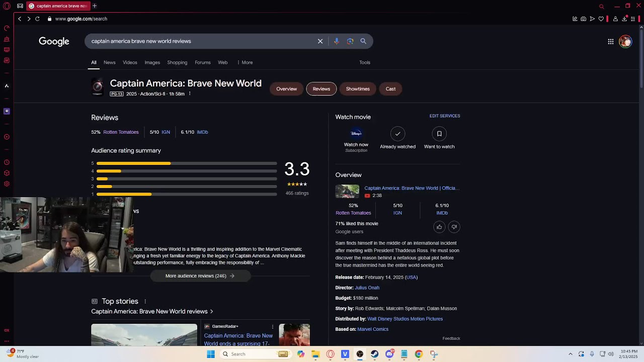Toggle Want to watch bookmark
The height and width of the screenshot is (362, 644).
pos(439,134)
